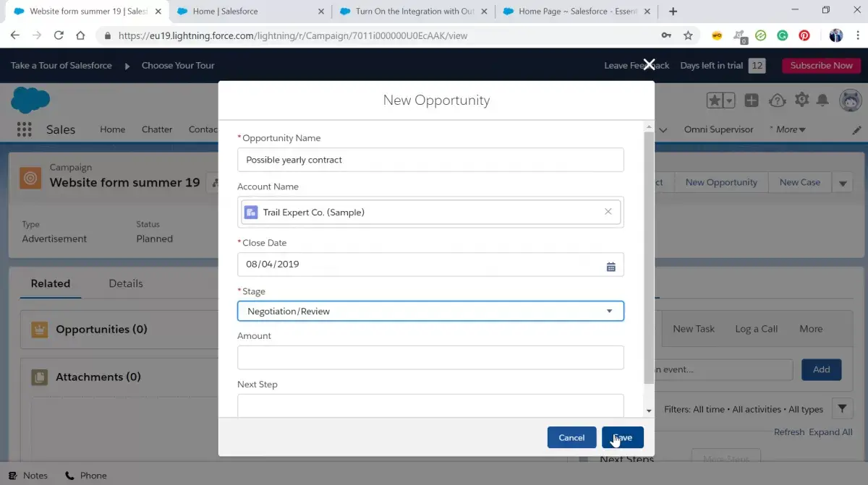
Task: Click the Salesforce cloud logo
Action: [30, 100]
